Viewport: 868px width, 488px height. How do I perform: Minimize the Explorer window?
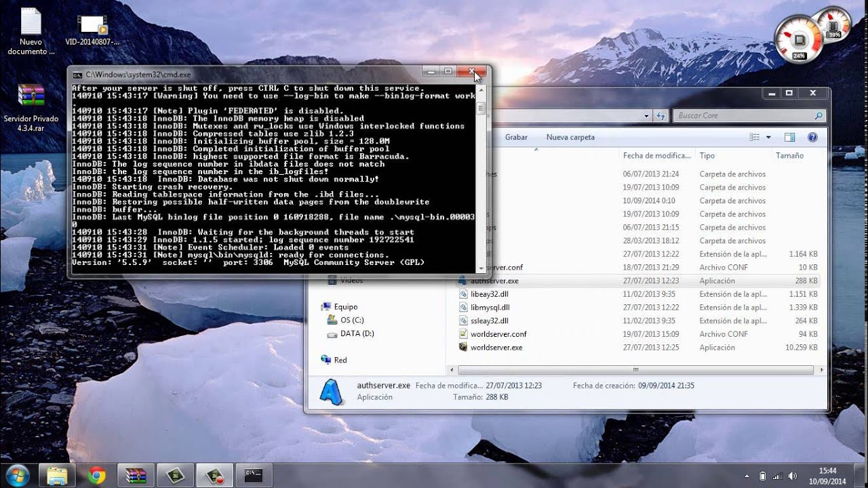click(772, 93)
